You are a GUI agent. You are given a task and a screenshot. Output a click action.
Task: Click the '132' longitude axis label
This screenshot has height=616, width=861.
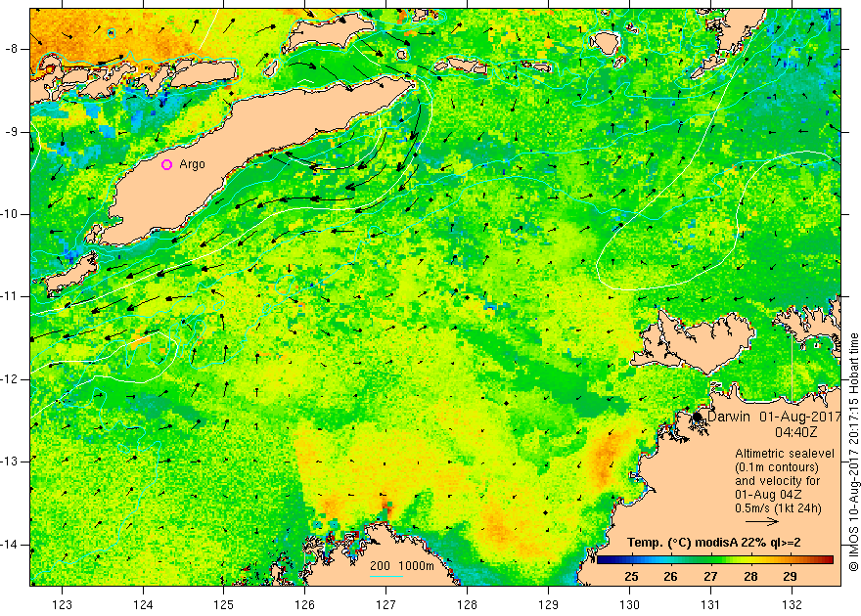pos(792,605)
